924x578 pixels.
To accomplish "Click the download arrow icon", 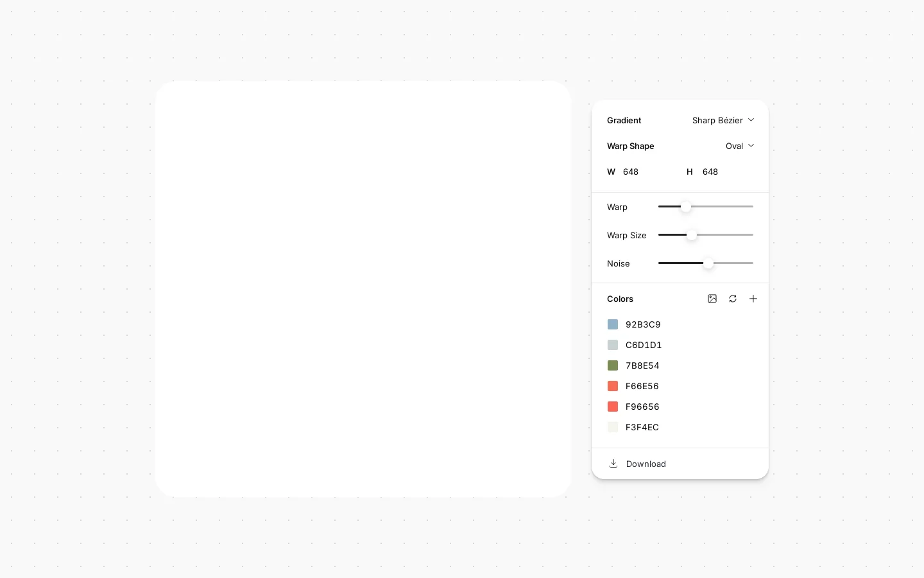I will tap(613, 464).
